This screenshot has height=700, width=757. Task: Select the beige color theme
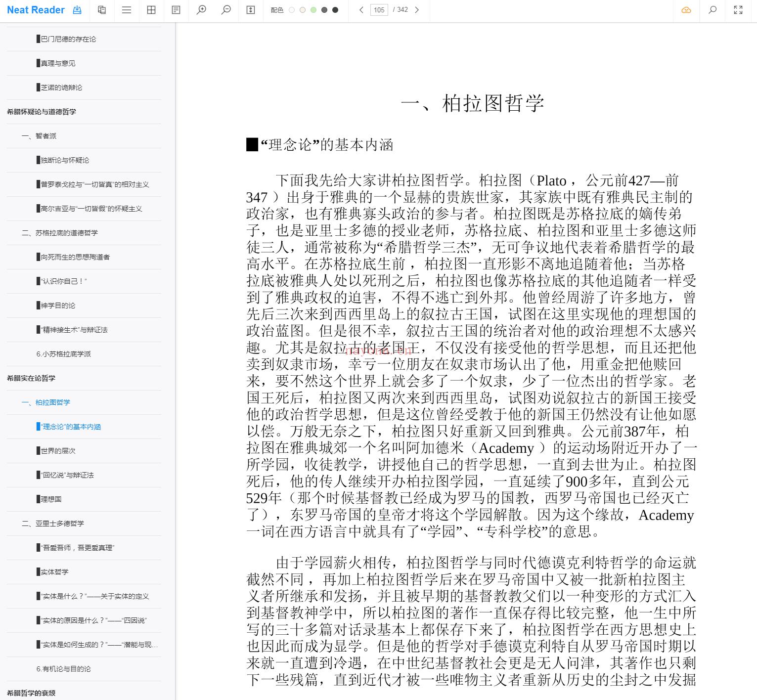tap(303, 10)
